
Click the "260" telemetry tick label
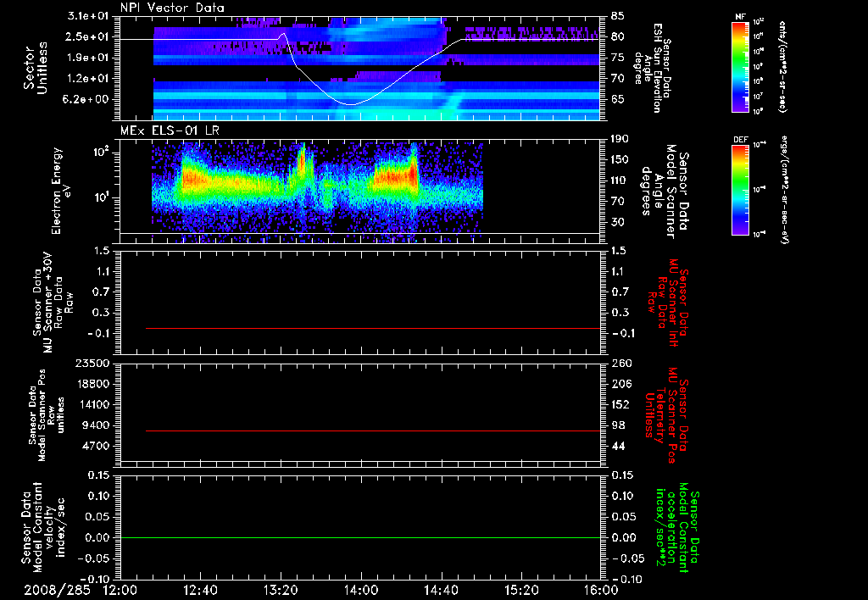point(620,363)
